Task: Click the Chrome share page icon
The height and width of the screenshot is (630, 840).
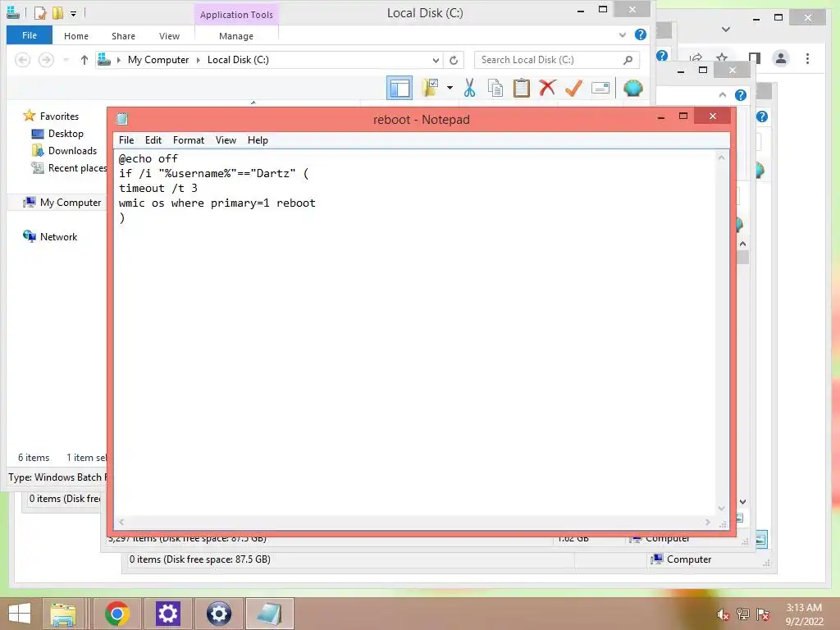Action: 696,58
